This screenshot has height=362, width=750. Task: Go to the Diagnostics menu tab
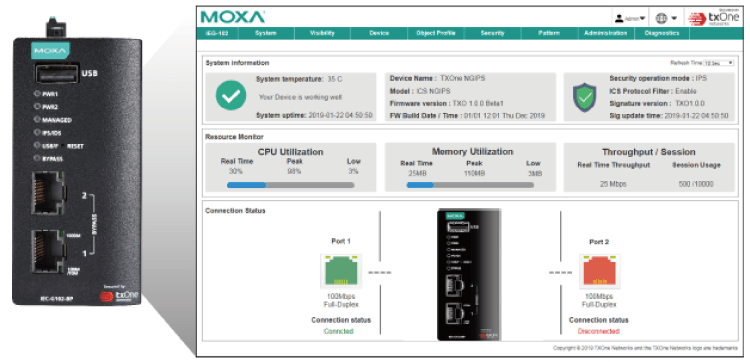point(662,33)
